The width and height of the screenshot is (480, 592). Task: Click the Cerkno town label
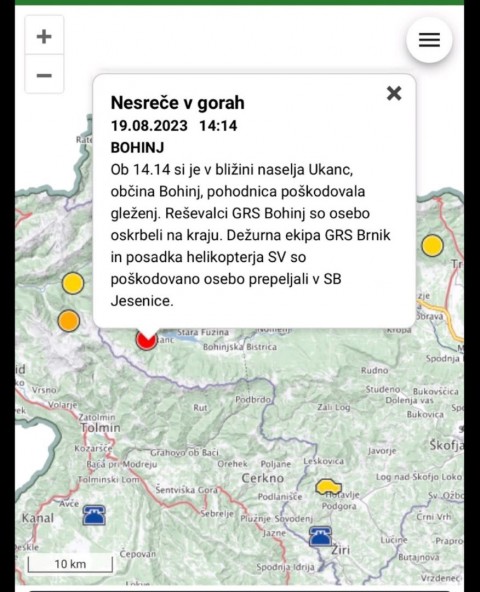(263, 478)
